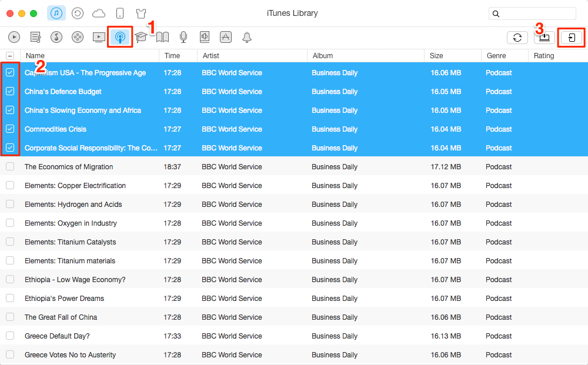Select the Audiobooks speaker book icon
The height and width of the screenshot is (365, 588).
click(x=205, y=37)
